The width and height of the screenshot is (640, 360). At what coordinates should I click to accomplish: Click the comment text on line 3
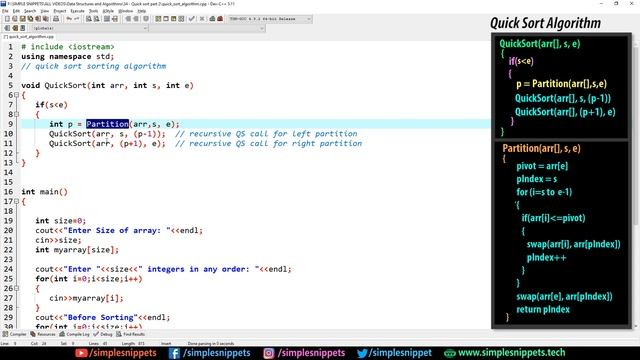click(94, 66)
